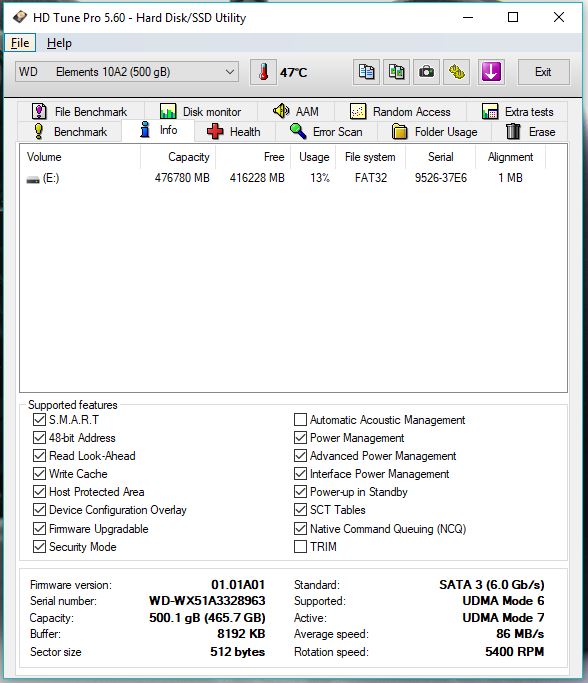Open the Help menu
Viewport: 588px width, 683px height.
pyautogui.click(x=59, y=43)
